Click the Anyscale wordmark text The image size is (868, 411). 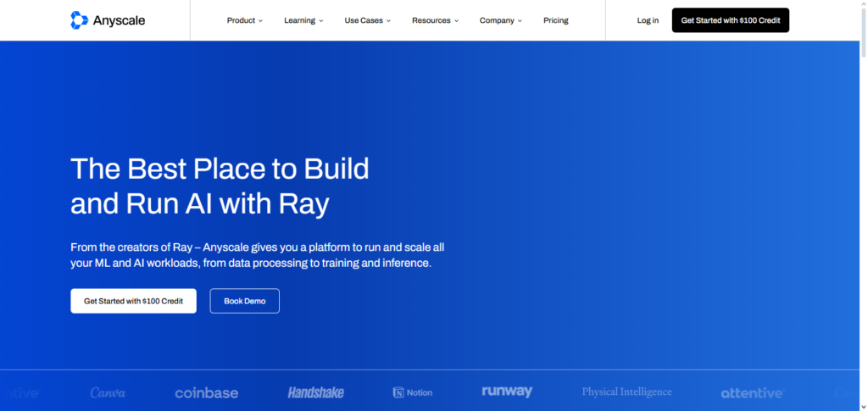[x=119, y=20]
